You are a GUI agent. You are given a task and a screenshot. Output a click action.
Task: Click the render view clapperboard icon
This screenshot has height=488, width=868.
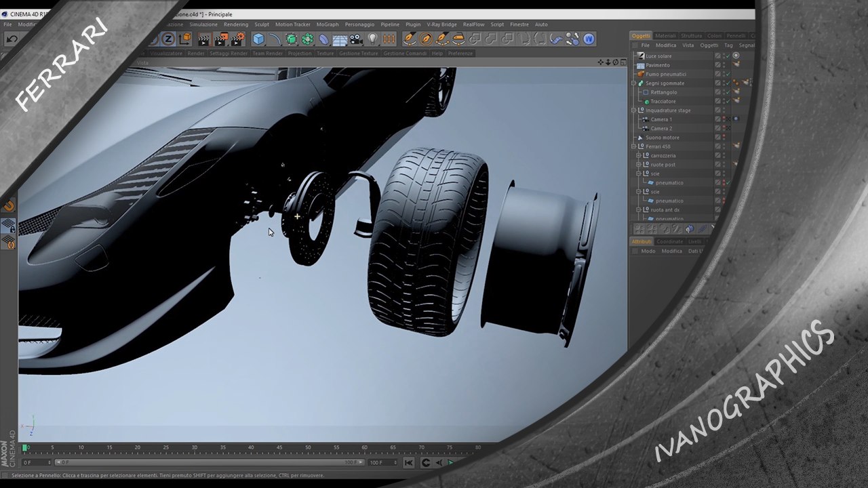point(203,39)
